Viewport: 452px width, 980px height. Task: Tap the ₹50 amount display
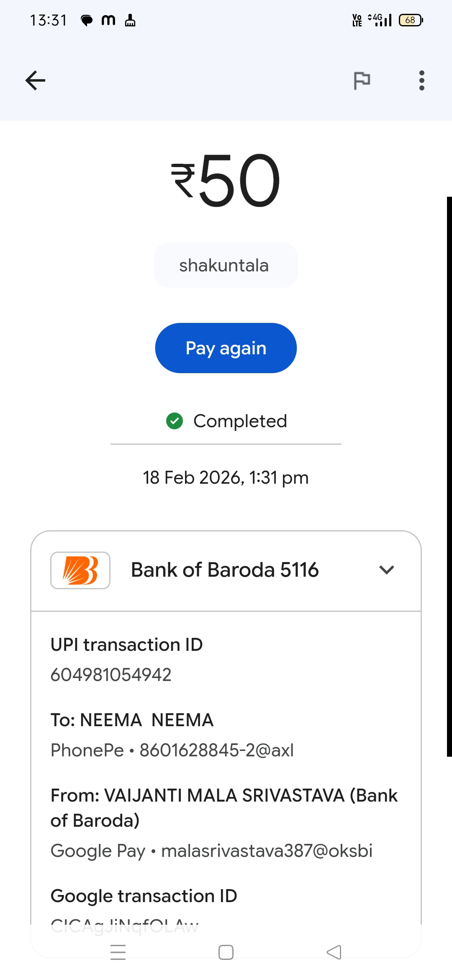pos(226,180)
